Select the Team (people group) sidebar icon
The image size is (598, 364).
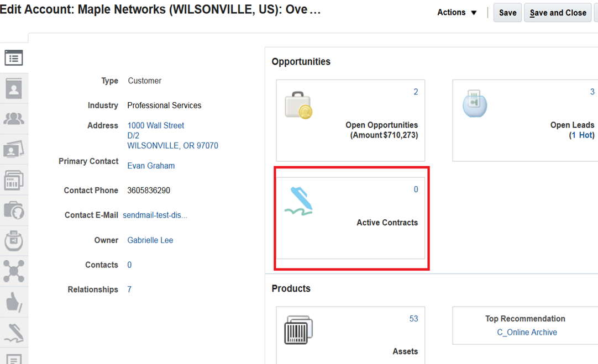14,119
